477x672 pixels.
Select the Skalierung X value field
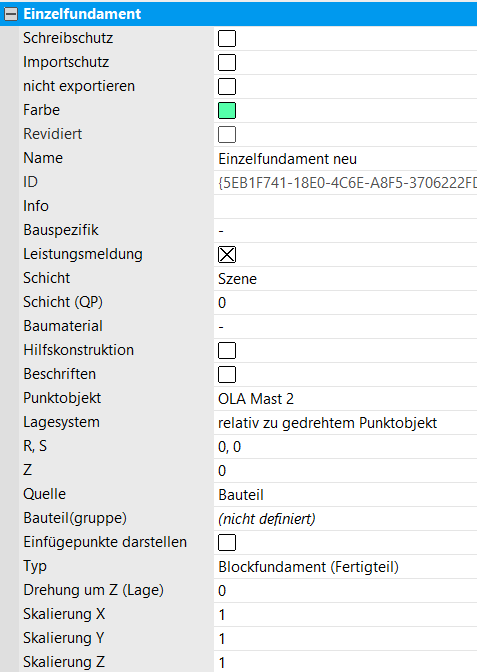coord(345,615)
